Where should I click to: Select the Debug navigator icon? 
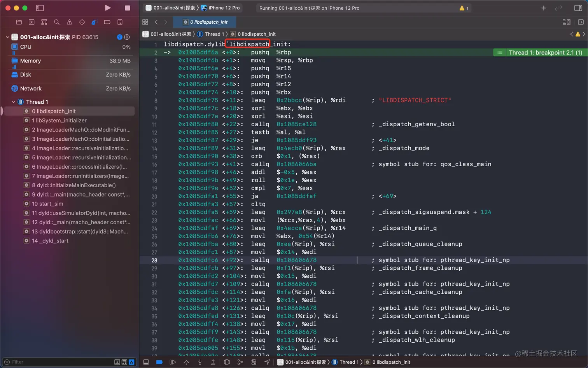[x=94, y=22]
